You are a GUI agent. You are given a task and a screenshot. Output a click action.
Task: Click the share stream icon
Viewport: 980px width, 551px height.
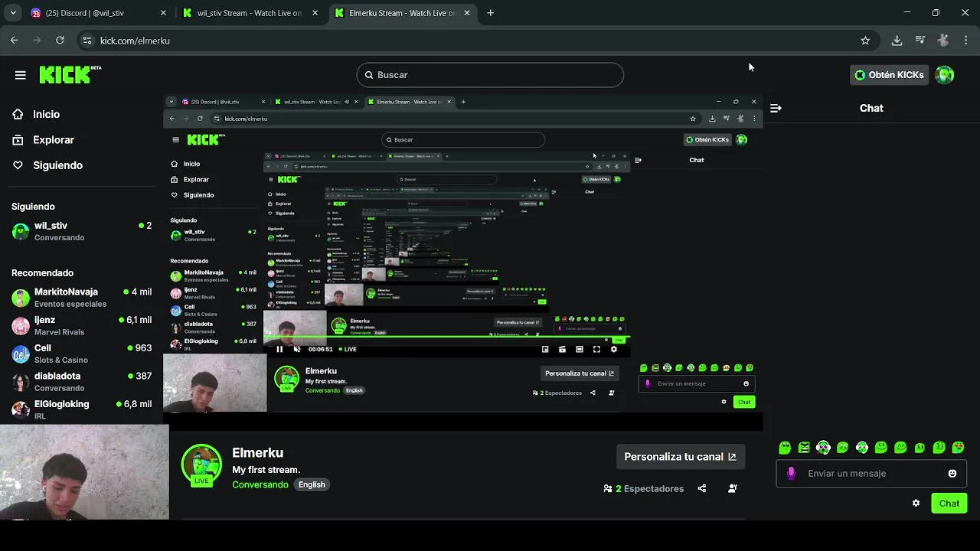(702, 488)
